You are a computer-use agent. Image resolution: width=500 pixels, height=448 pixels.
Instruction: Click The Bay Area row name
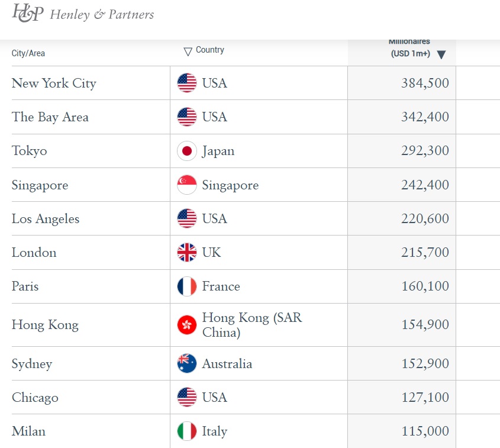(x=50, y=117)
